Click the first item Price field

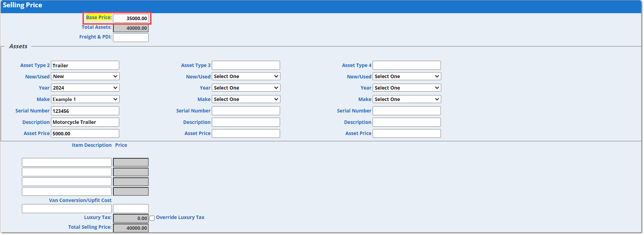[131, 162]
